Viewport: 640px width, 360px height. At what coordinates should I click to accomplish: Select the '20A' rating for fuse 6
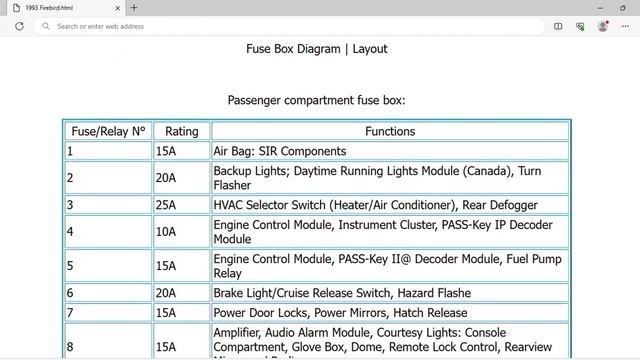point(182,293)
